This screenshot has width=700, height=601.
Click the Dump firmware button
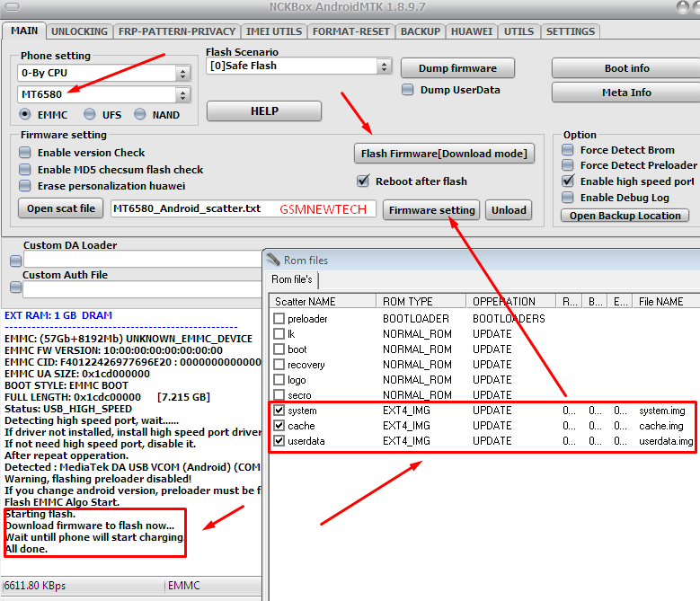pos(457,68)
